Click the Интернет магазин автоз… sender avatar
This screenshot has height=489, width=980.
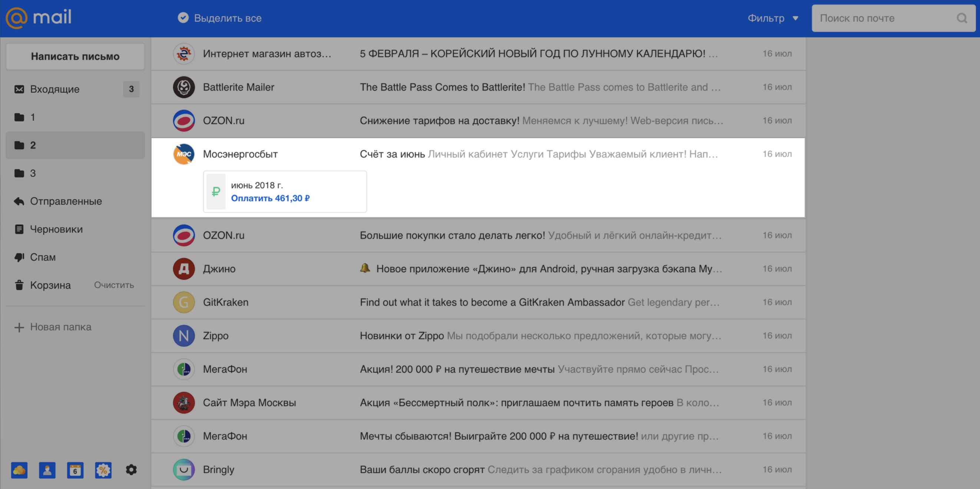pyautogui.click(x=184, y=54)
